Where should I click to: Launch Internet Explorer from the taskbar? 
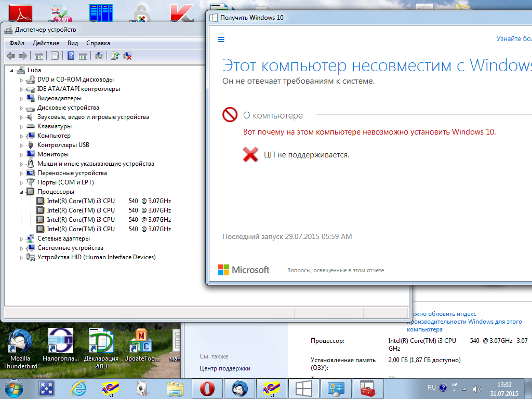click(x=79, y=389)
